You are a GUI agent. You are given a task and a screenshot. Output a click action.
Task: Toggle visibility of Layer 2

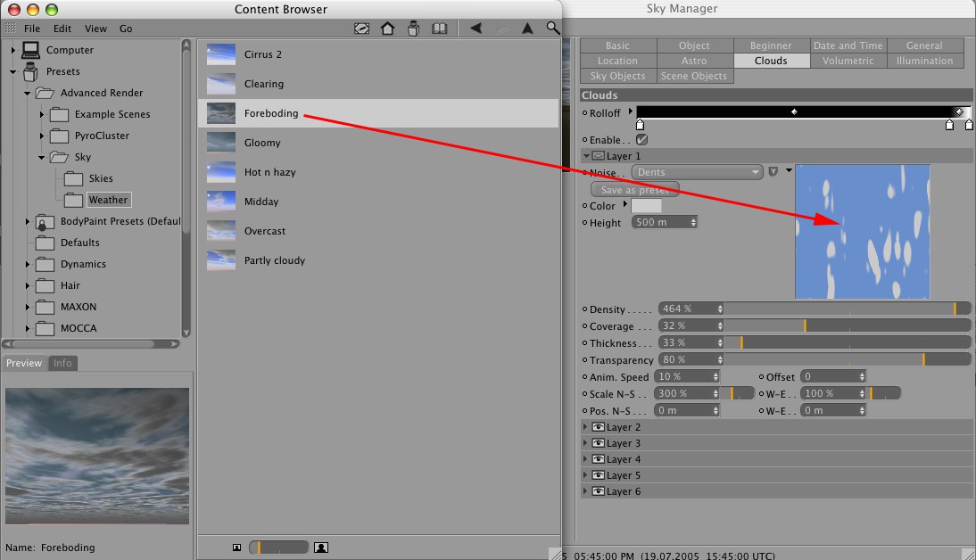599,427
